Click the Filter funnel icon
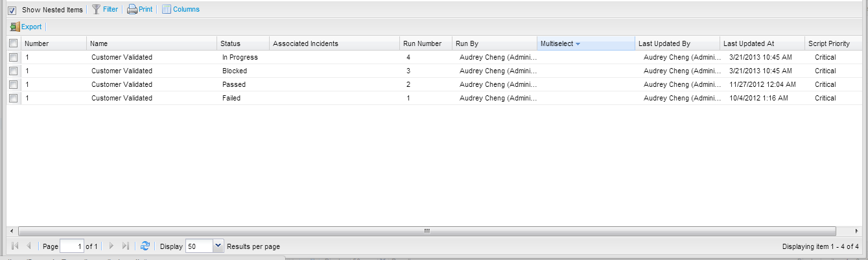Screen dimensions: 868x260 click(96, 9)
